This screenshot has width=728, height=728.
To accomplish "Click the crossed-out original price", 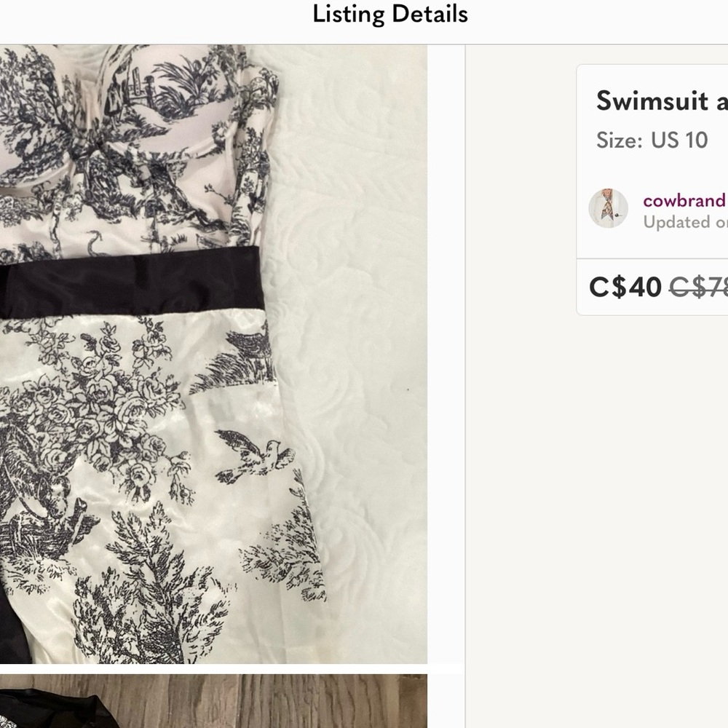I will click(x=699, y=288).
